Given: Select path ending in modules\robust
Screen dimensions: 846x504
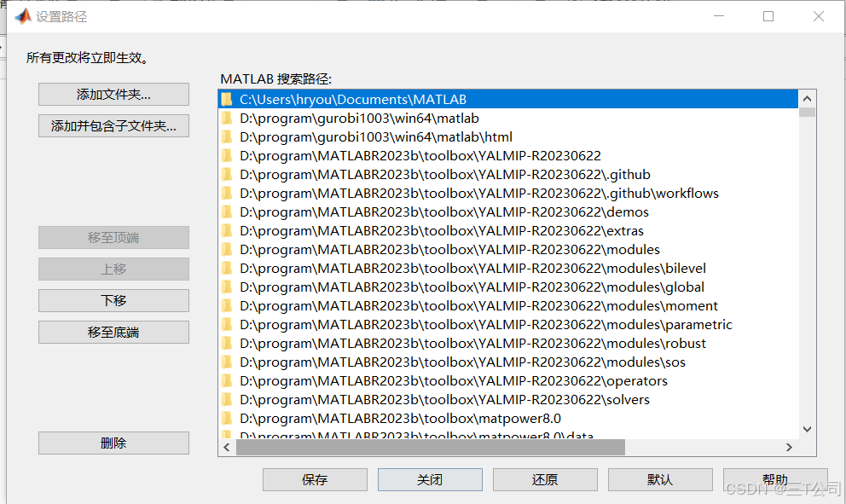Looking at the screenshot, I should [x=508, y=343].
